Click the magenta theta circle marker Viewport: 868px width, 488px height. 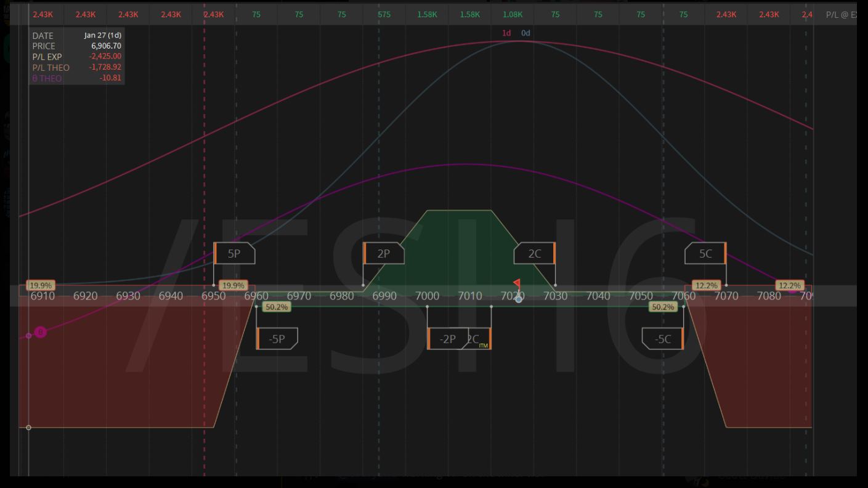point(40,332)
